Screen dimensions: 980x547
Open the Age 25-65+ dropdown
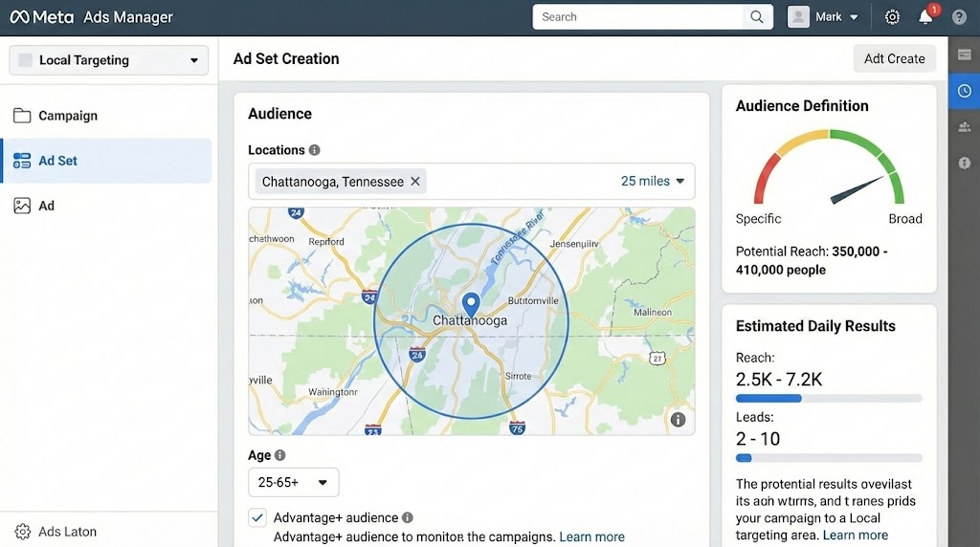pos(293,482)
